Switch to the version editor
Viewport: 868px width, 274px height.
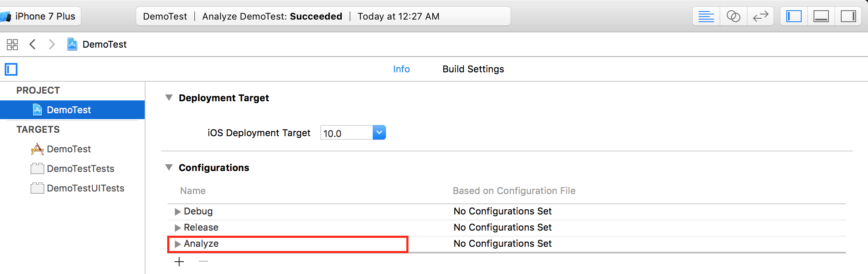click(x=760, y=17)
